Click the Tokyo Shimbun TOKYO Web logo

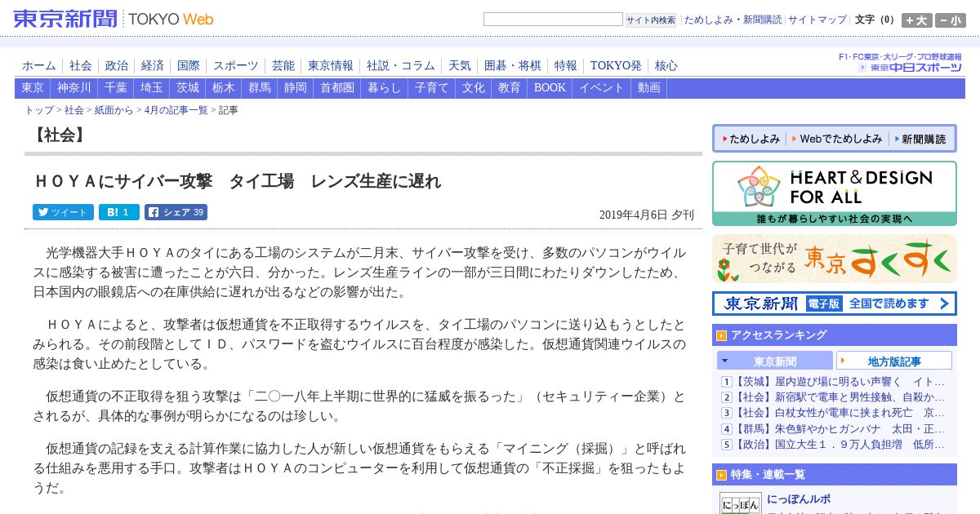click(x=114, y=19)
